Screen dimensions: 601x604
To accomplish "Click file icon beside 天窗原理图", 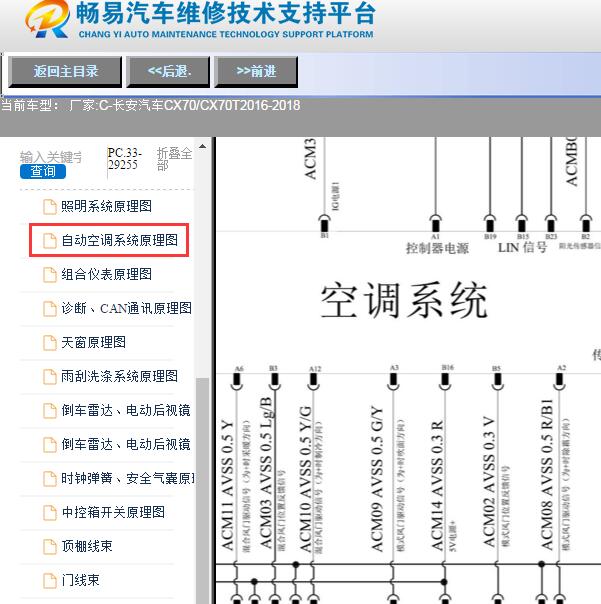I will 50,342.
